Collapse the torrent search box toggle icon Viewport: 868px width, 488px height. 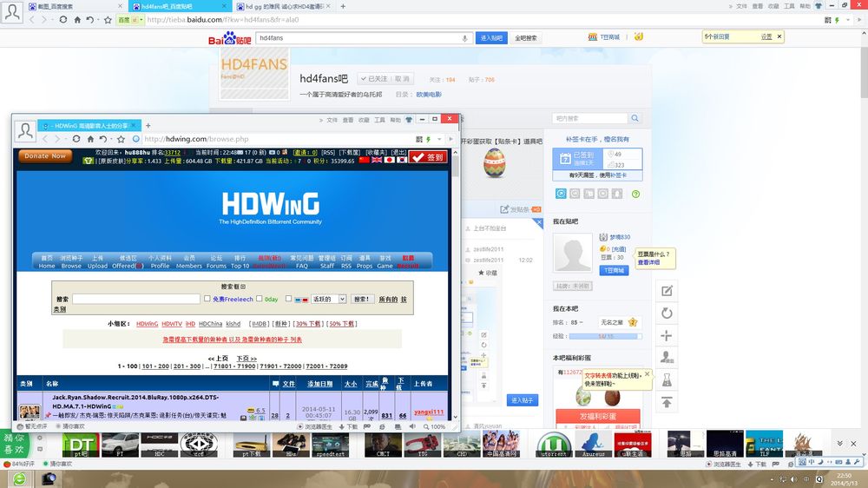243,287
